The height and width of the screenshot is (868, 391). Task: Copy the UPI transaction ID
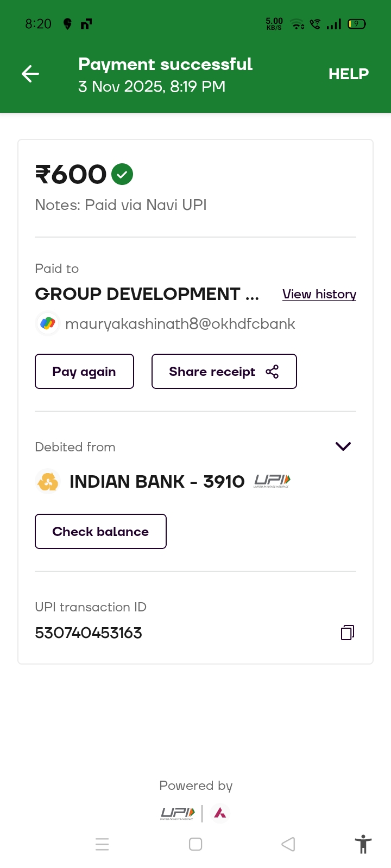(348, 633)
